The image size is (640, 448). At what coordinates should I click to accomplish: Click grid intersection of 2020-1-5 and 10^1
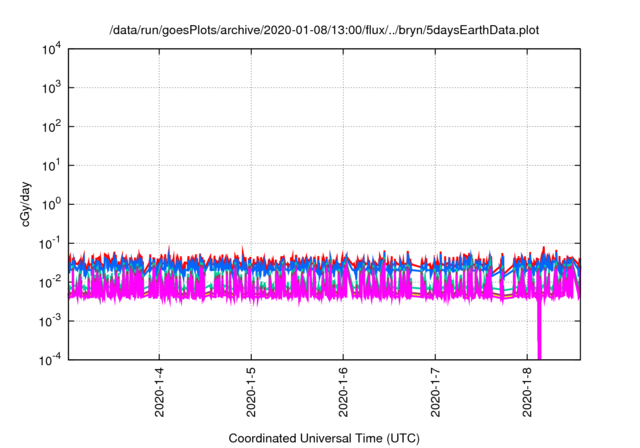pyautogui.click(x=252, y=165)
